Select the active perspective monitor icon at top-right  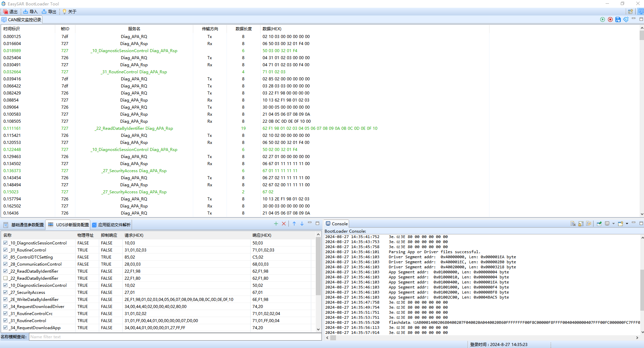pos(641,11)
